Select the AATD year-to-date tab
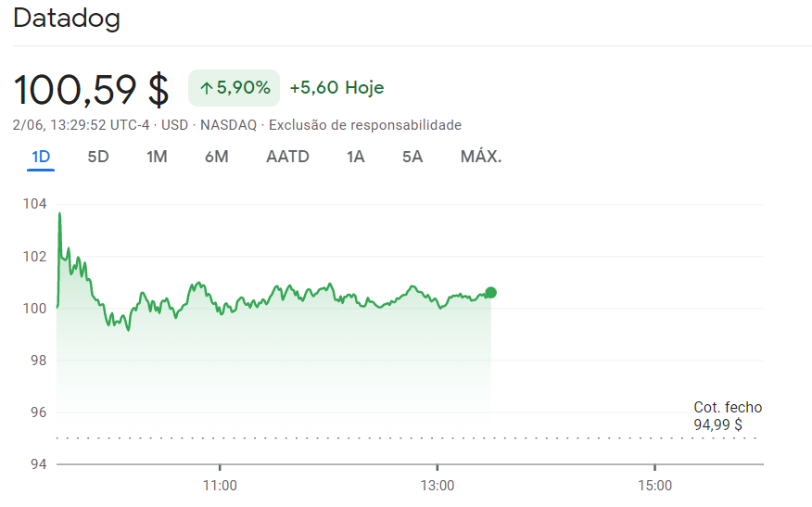Image resolution: width=812 pixels, height=507 pixels. point(287,157)
